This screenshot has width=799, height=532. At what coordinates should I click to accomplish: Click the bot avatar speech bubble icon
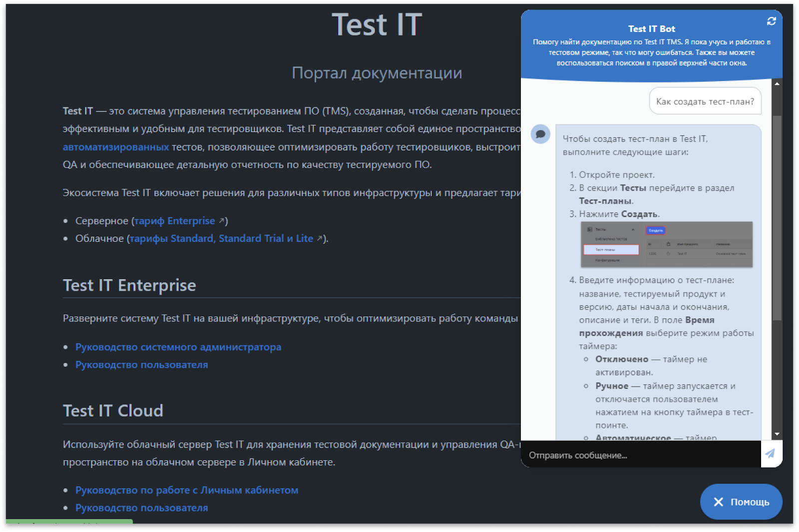coord(540,134)
